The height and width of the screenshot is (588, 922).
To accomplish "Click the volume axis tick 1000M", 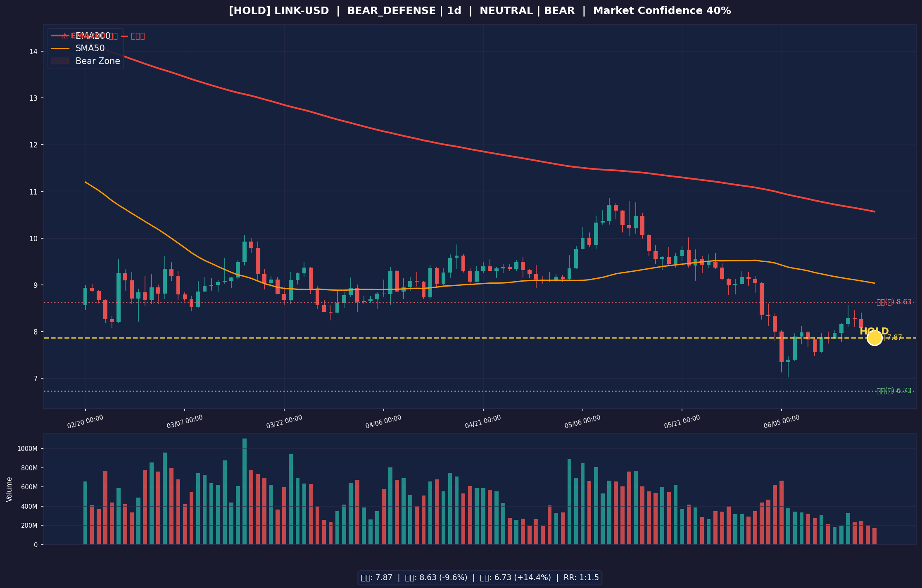I will [28, 449].
